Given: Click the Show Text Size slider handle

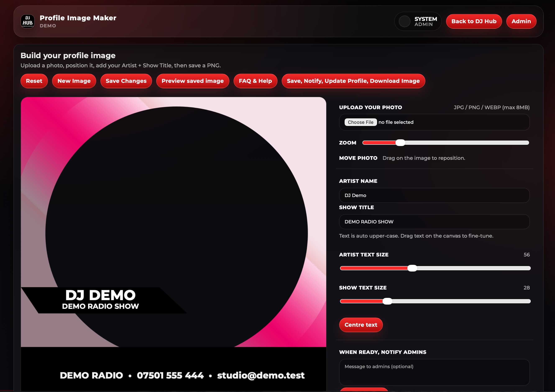Looking at the screenshot, I should (x=388, y=301).
